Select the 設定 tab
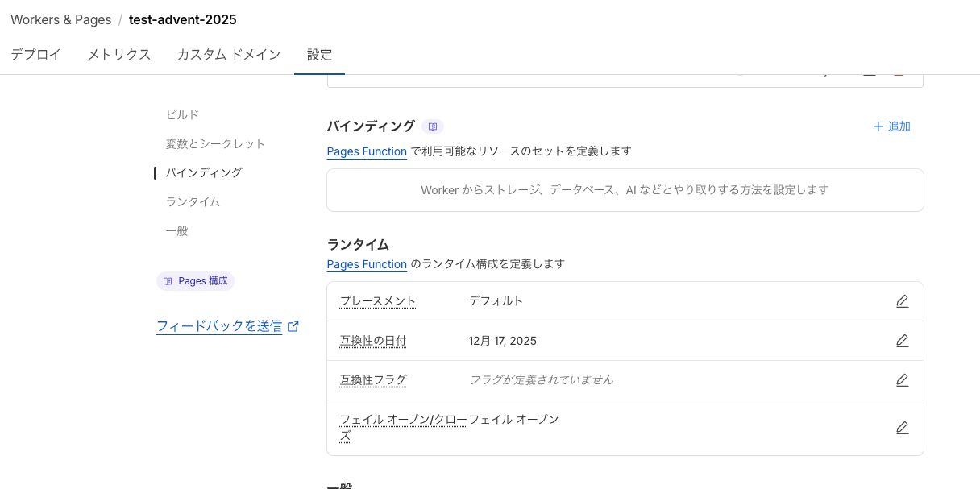 [x=319, y=54]
